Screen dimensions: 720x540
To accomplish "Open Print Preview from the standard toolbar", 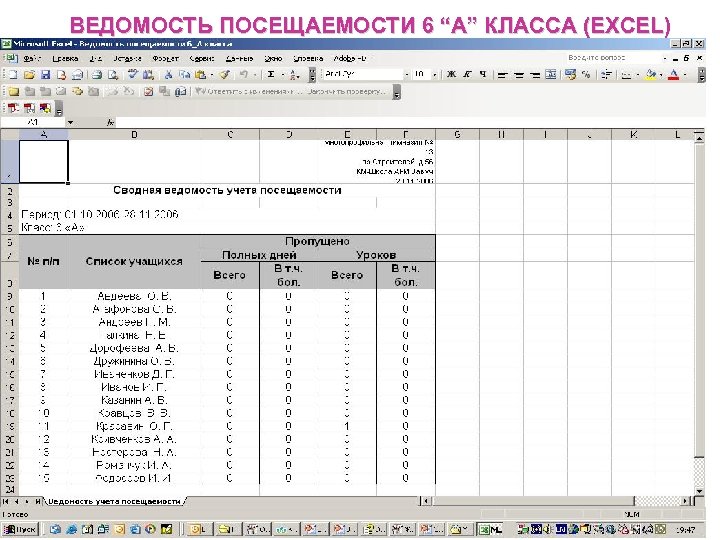I will pos(113,74).
